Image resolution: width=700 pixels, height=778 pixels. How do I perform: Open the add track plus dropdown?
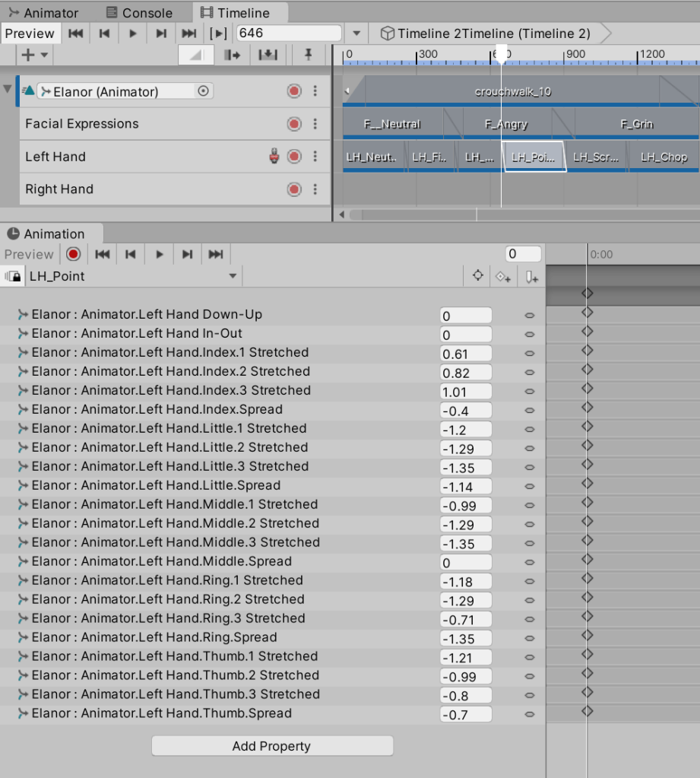coord(35,55)
